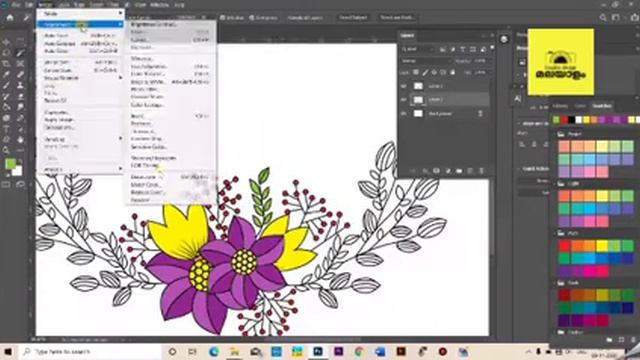Select the Pen tool
The height and width of the screenshot is (360, 640).
[x=20, y=118]
